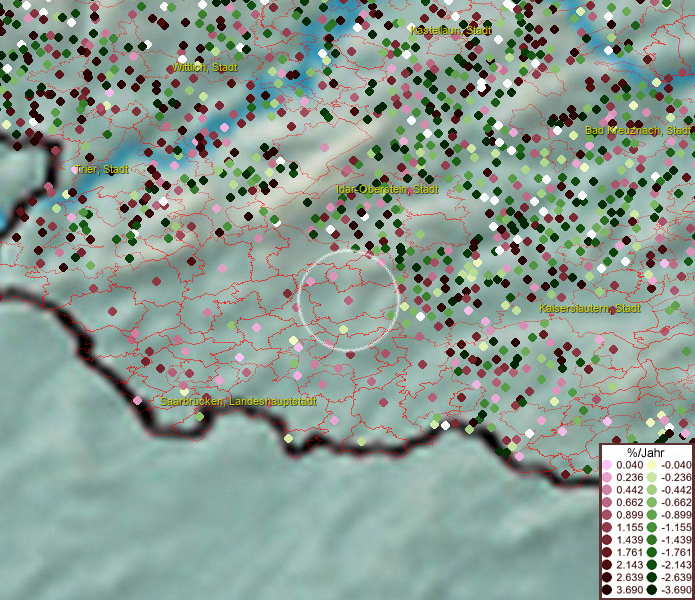Choose the green swatch for -1.761
Image resolution: width=695 pixels, height=600 pixels.
pyautogui.click(x=652, y=553)
